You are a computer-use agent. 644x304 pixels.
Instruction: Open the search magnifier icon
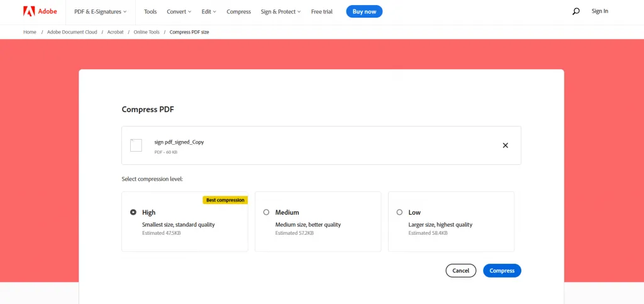tap(576, 11)
